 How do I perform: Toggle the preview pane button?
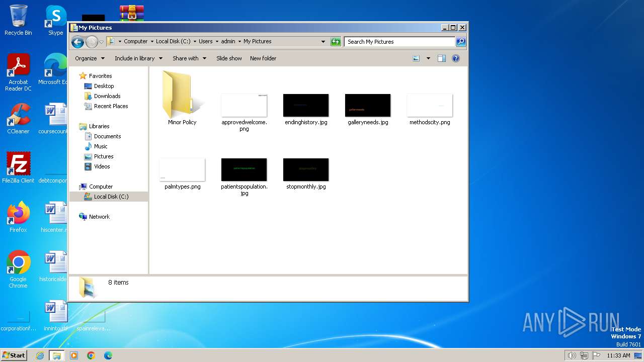(442, 58)
